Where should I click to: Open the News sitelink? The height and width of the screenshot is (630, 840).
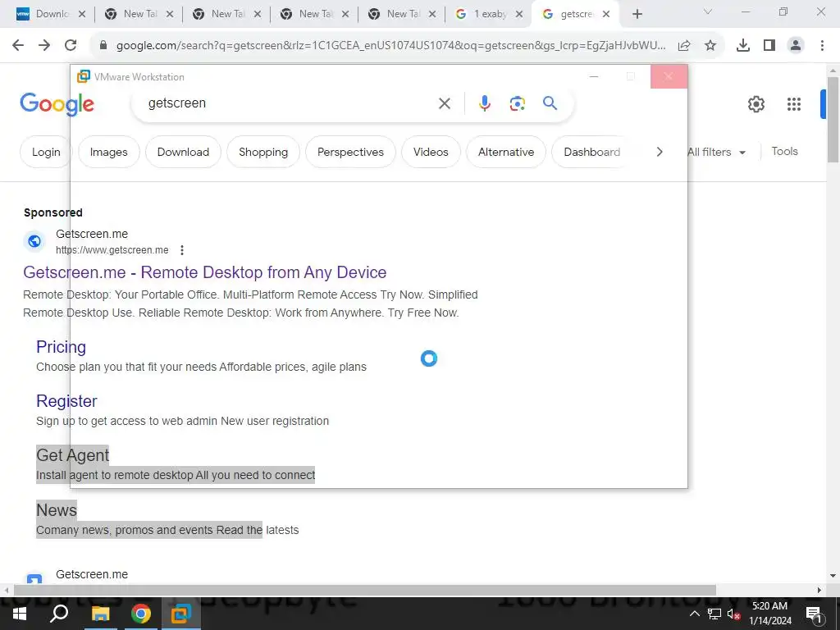pyautogui.click(x=57, y=510)
